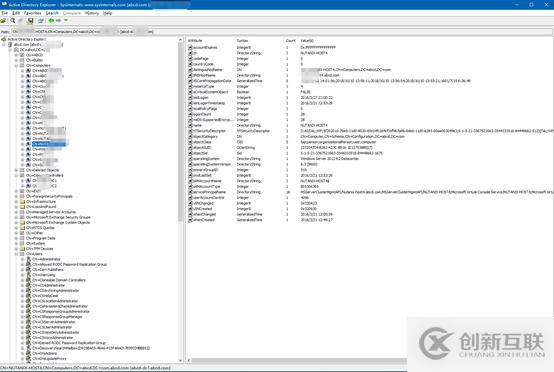Screen dimensions: 554x372
Task: Click the tree scrollbar down arrow
Action: pos(181,361)
